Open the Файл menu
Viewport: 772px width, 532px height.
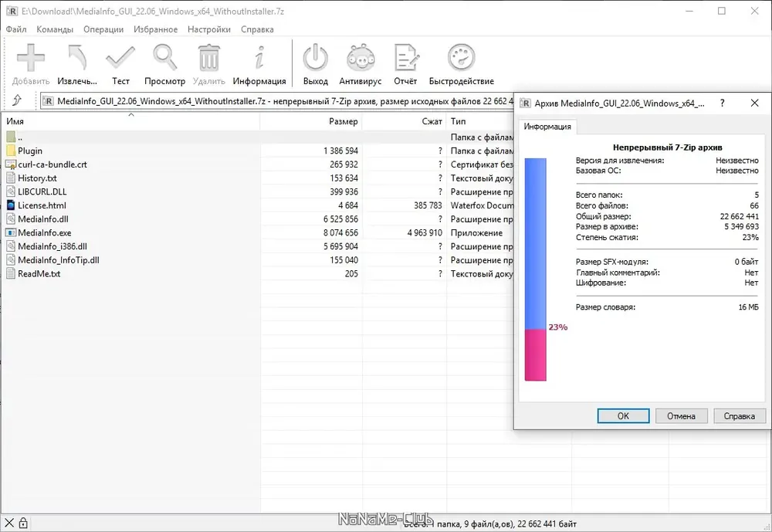pyautogui.click(x=16, y=29)
